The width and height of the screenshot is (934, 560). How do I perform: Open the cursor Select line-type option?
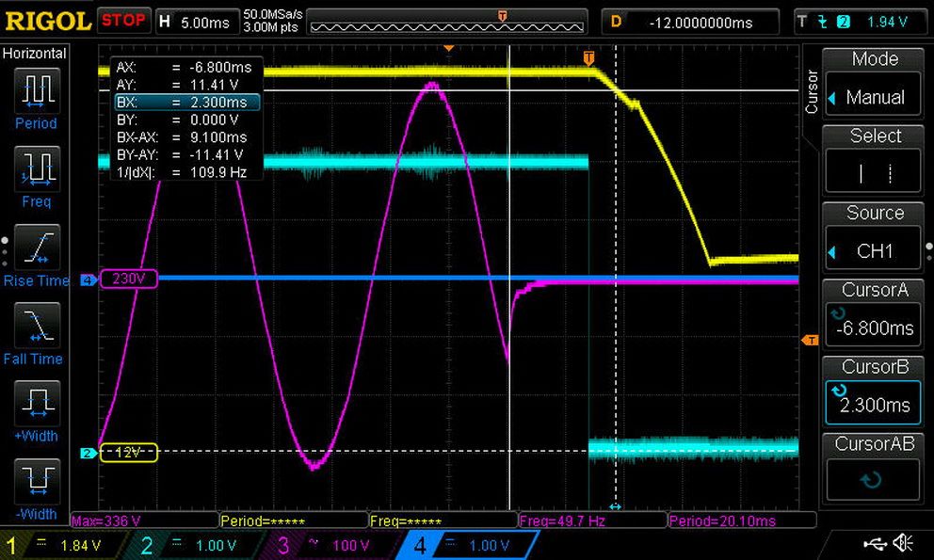[873, 160]
